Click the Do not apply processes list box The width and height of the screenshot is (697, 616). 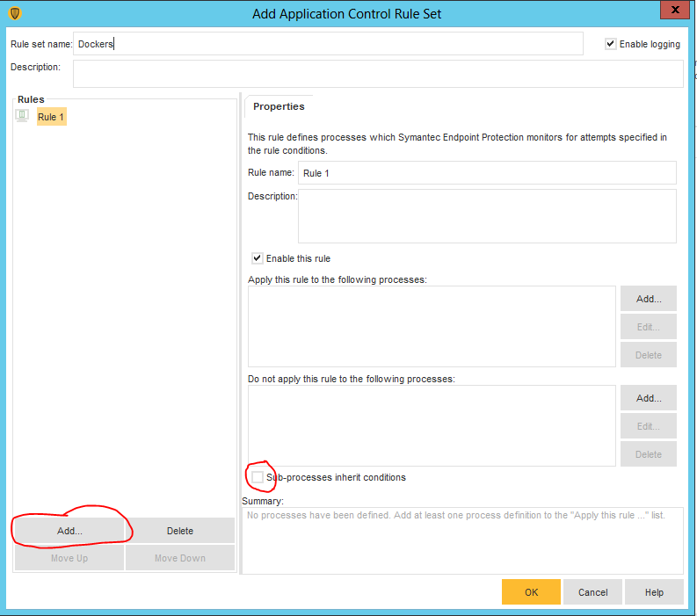432,426
